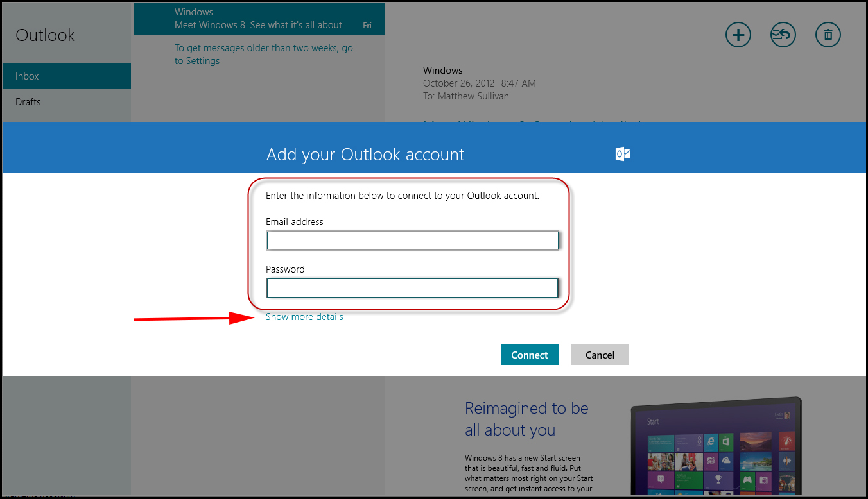Follow the older messages Settings link

point(263,55)
